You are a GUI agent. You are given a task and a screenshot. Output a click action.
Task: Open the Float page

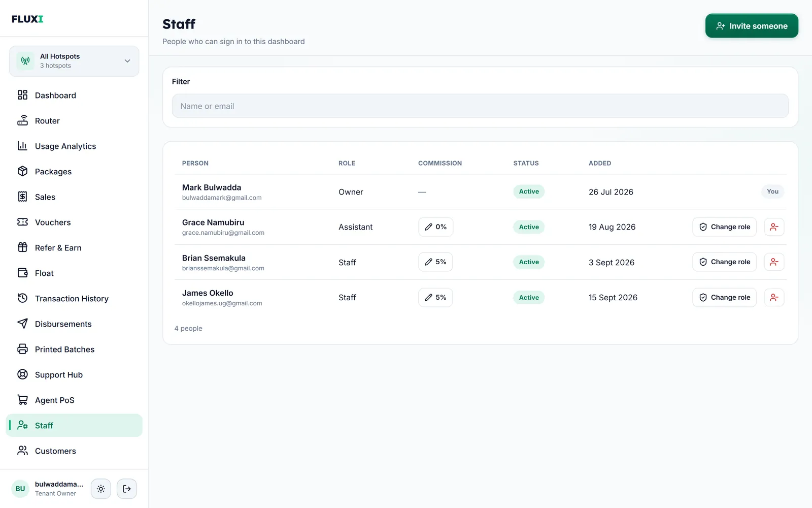(x=74, y=273)
